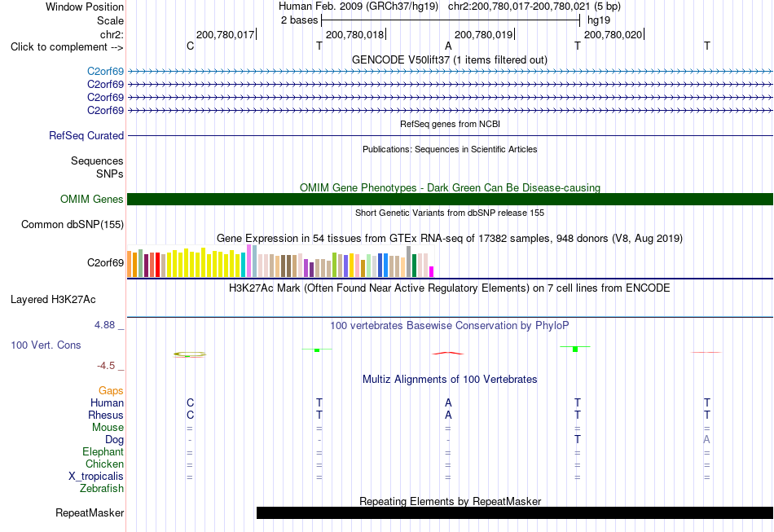This screenshot has width=774, height=532.
Task: Open the H3K27Ac Mark ENCODE track title
Action: [449, 288]
